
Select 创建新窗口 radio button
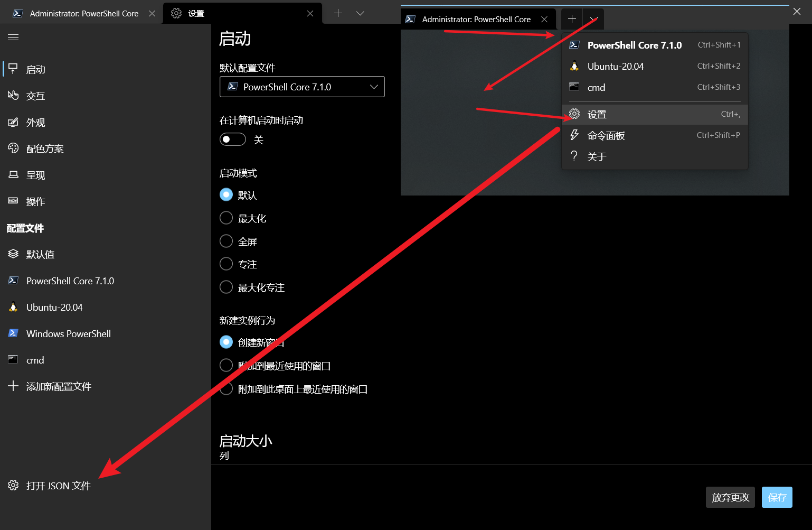pos(226,342)
